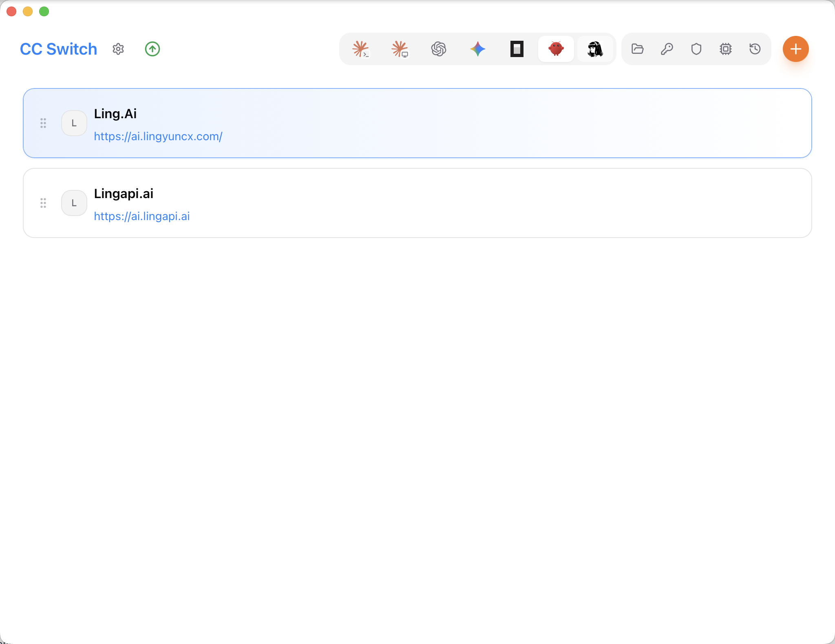Select the black-haired girl avatar app tab
835x644 pixels.
click(595, 49)
